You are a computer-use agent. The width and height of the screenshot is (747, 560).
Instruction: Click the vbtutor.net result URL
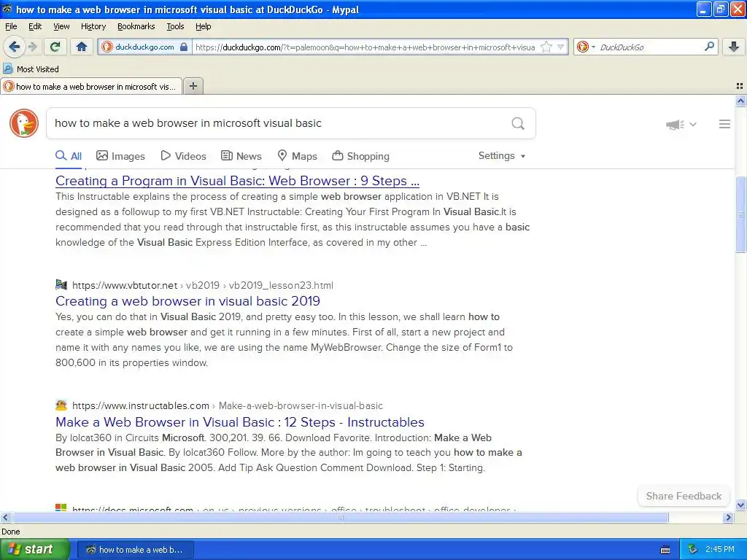click(x=203, y=285)
